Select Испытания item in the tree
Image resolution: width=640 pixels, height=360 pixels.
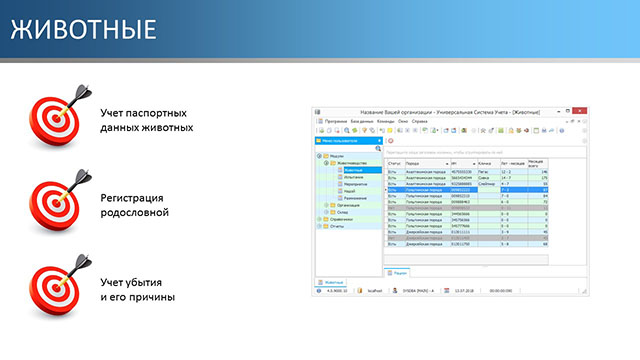point(353,177)
